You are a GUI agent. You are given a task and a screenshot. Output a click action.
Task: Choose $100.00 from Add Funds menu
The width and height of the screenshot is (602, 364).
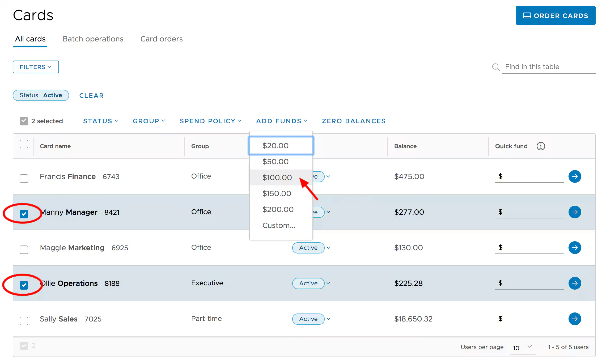pyautogui.click(x=277, y=177)
